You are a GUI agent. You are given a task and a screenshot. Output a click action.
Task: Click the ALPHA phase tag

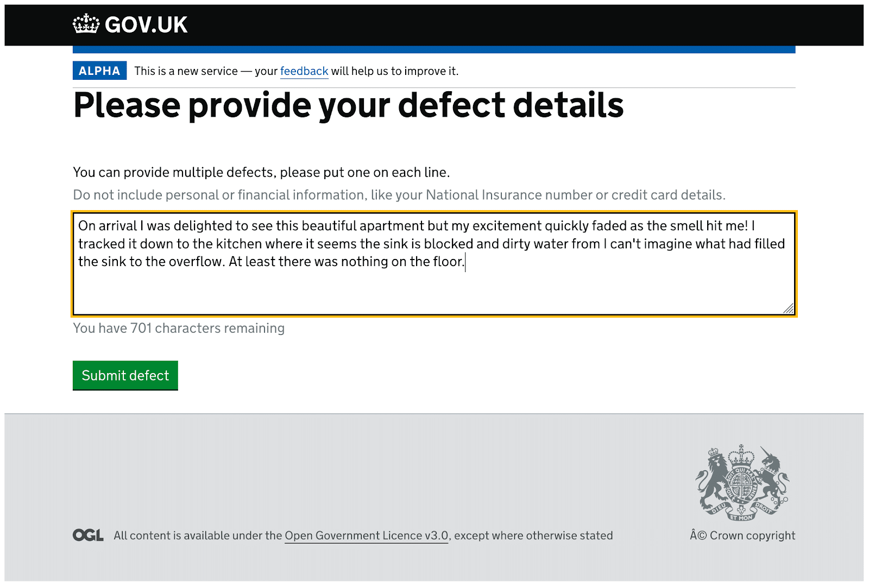pyautogui.click(x=99, y=71)
